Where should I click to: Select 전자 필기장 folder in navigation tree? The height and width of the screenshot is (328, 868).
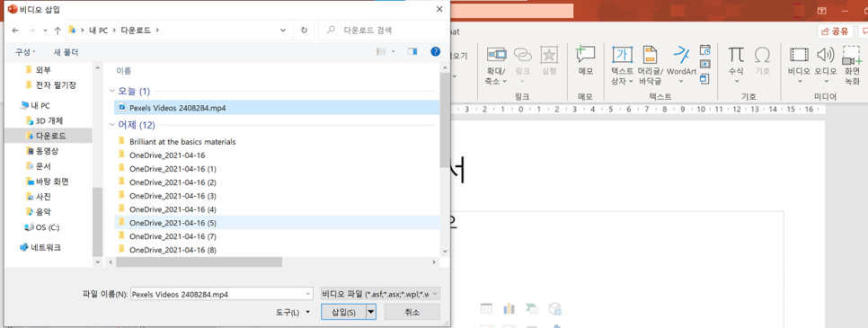pyautogui.click(x=51, y=85)
